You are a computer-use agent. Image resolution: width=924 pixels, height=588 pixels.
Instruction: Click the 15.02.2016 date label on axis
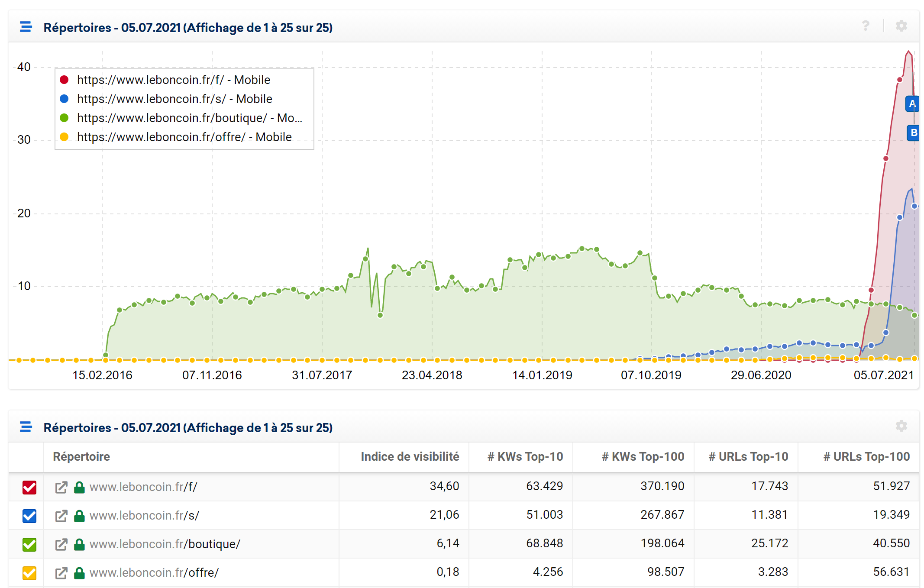click(102, 375)
